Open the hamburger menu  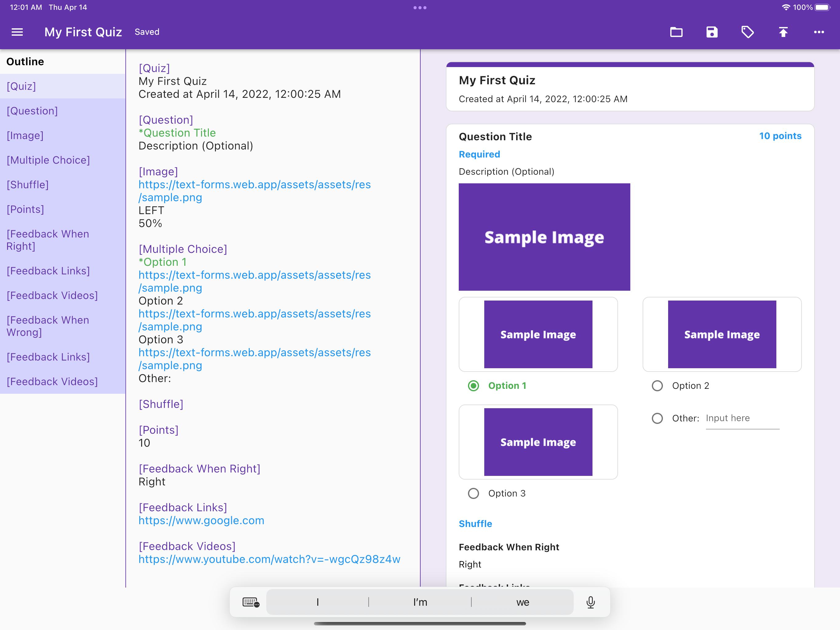(x=17, y=32)
